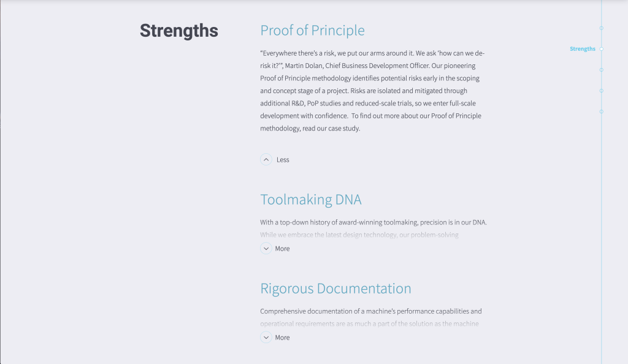Jump to the third side navigation dot
Viewport: 628px width, 364px height.
[x=601, y=70]
